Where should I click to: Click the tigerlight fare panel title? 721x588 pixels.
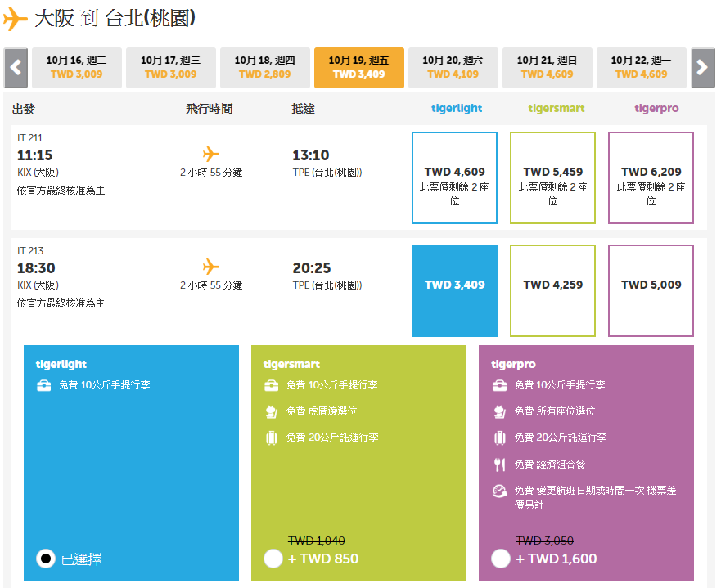pyautogui.click(x=61, y=364)
